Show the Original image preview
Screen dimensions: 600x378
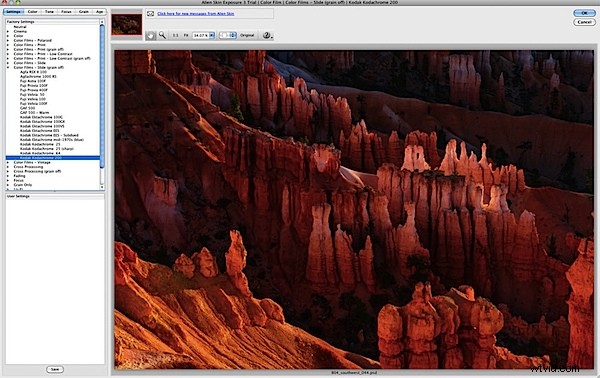click(x=247, y=35)
